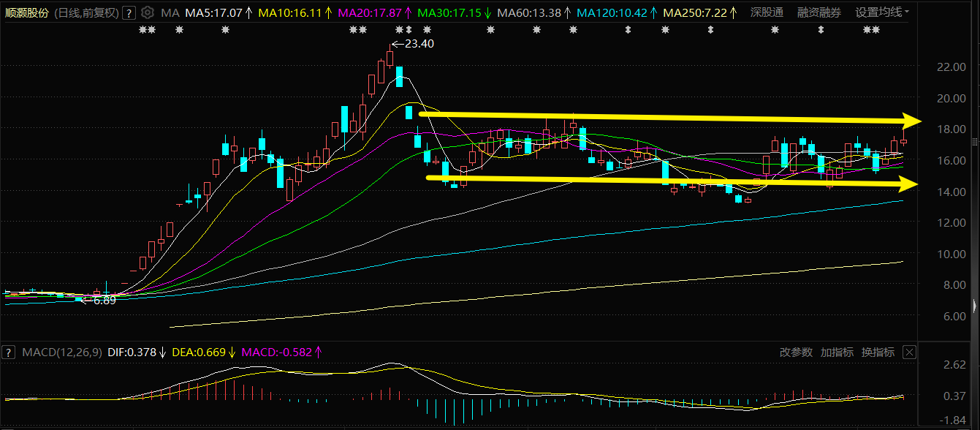Click the double-star marker at chart top right
This screenshot has height=430, width=980.
[x=871, y=30]
